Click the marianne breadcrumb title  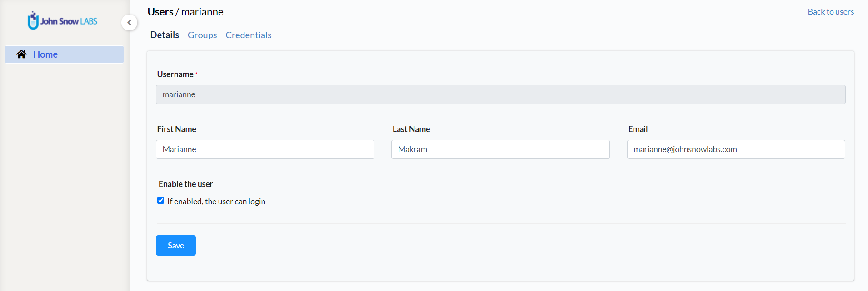point(202,12)
